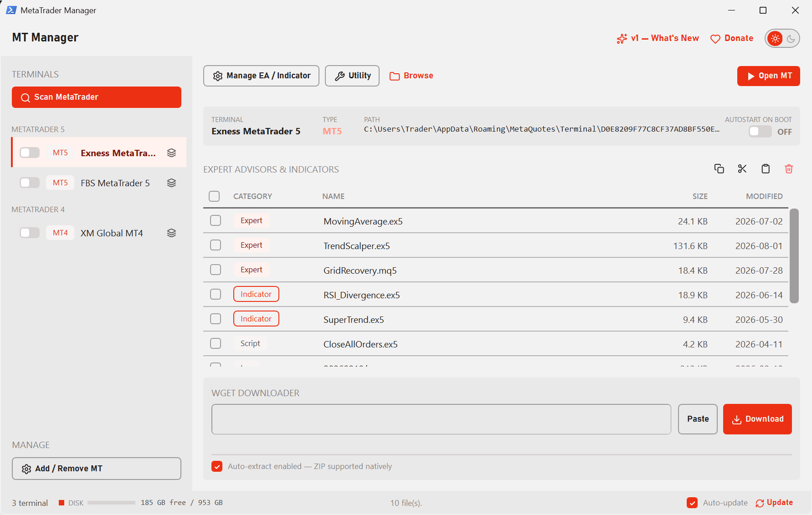Click layers icon for XM Global MT4
The width and height of the screenshot is (812, 515).
tap(171, 233)
